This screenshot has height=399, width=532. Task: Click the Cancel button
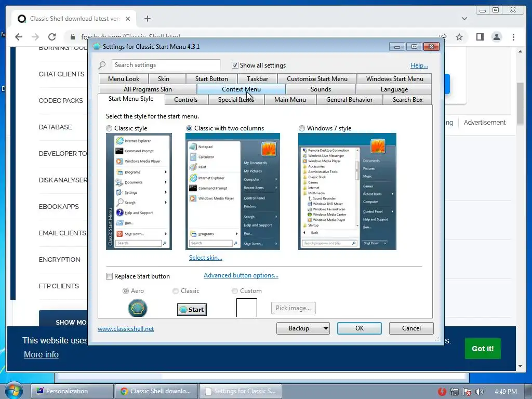(411, 328)
